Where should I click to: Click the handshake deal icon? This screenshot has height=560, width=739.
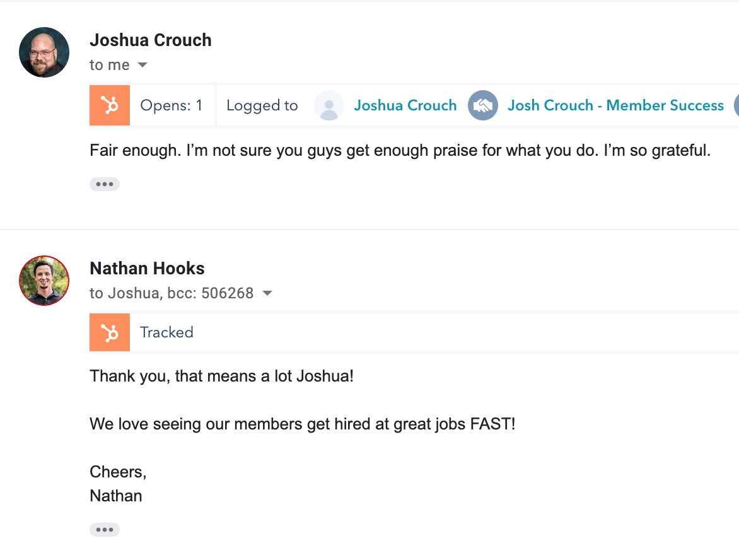click(x=482, y=105)
